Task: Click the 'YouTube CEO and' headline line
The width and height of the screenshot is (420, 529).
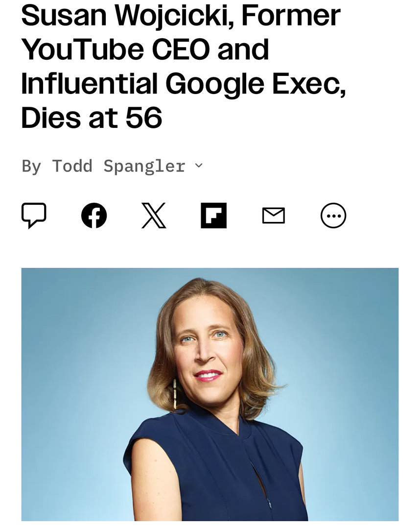Action: point(145,49)
